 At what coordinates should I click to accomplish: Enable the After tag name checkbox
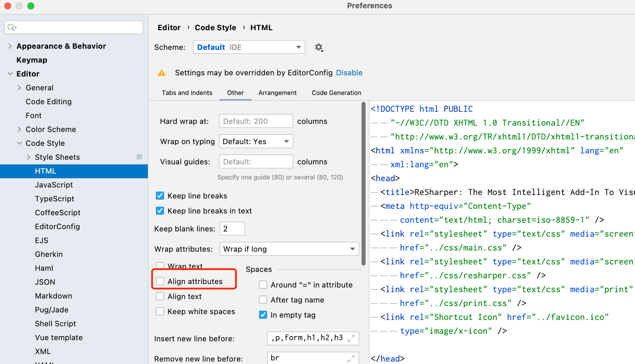263,300
